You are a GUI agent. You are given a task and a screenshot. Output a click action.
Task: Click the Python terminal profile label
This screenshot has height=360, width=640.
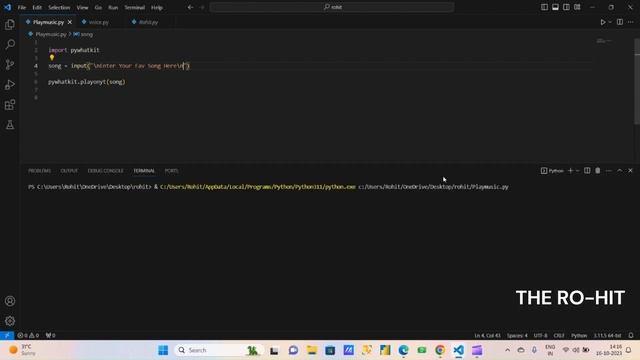552,171
